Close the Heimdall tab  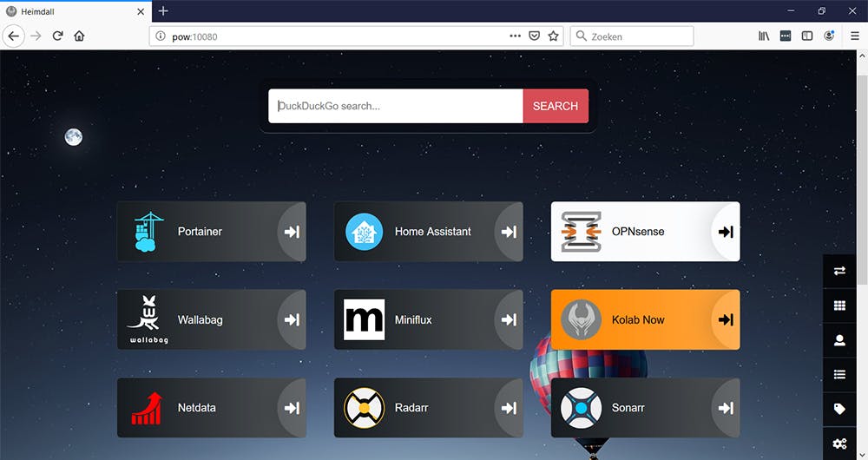click(141, 11)
